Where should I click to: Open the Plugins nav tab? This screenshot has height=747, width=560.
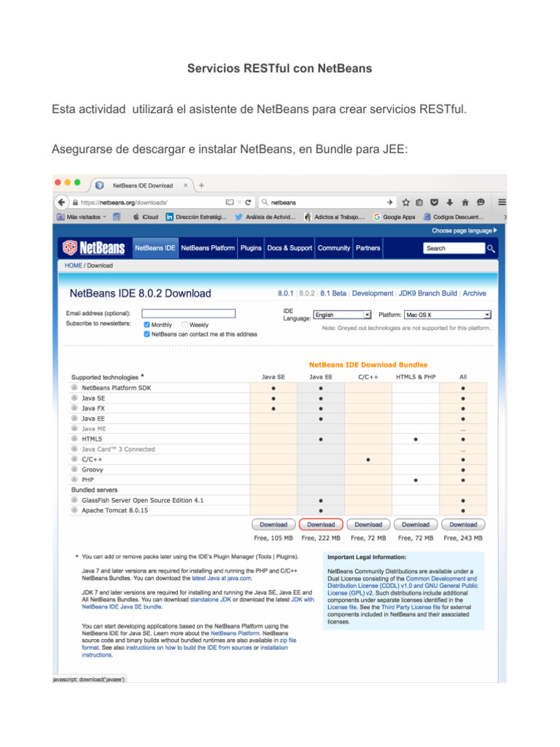point(251,248)
